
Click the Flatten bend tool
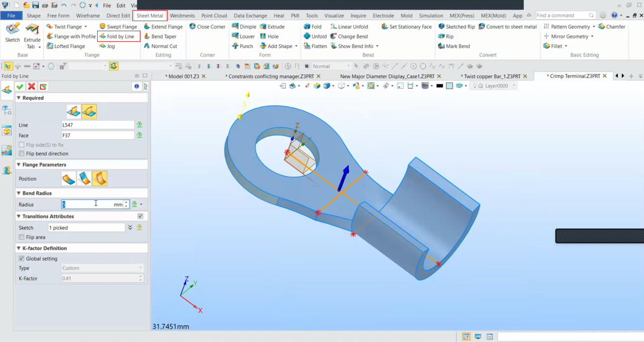click(315, 46)
